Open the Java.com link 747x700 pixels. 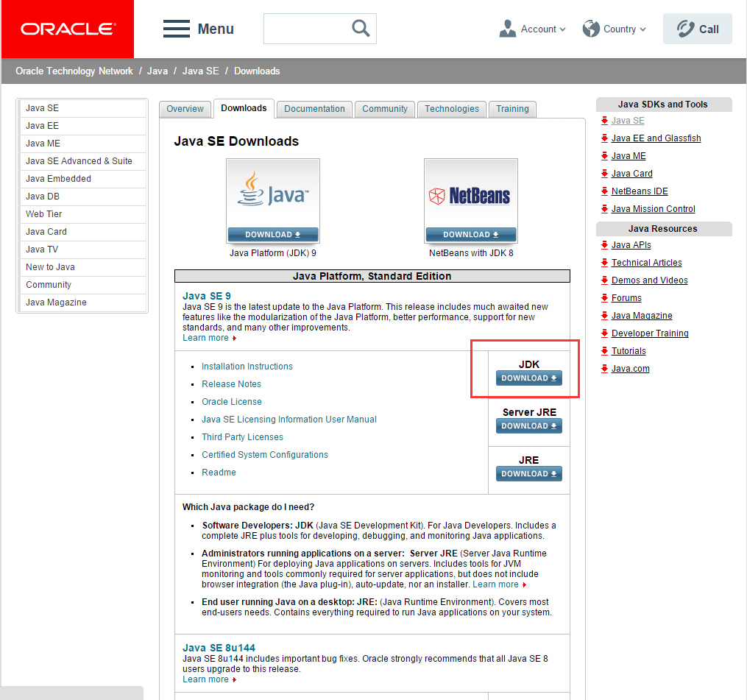630,368
